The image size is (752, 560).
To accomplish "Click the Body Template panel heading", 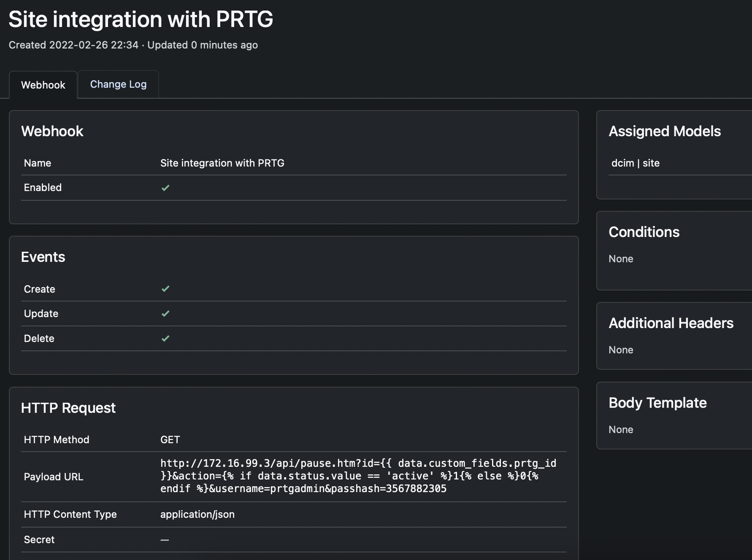I will pyautogui.click(x=657, y=403).
